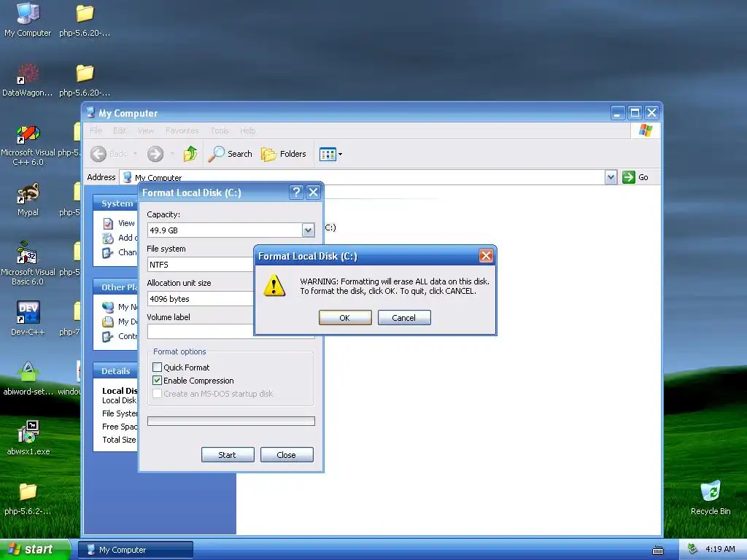Select Mypal browser desktop icon
747x560 pixels.
[x=28, y=200]
